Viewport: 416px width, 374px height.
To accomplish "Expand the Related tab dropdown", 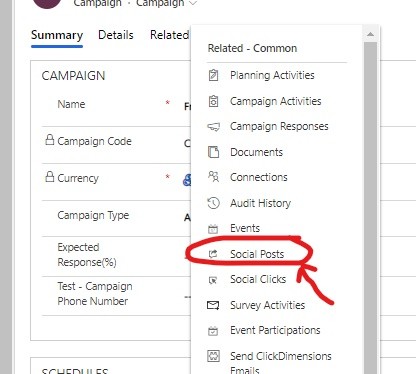I will 169,35.
